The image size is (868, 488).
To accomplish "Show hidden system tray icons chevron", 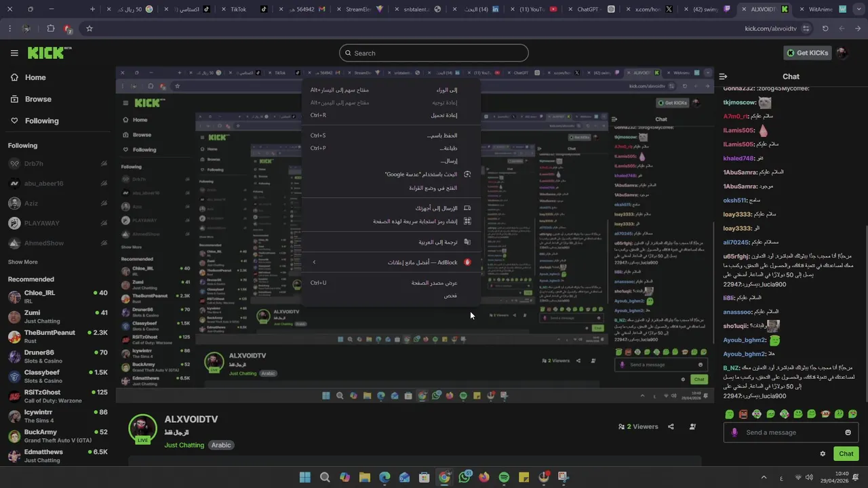I will [764, 478].
